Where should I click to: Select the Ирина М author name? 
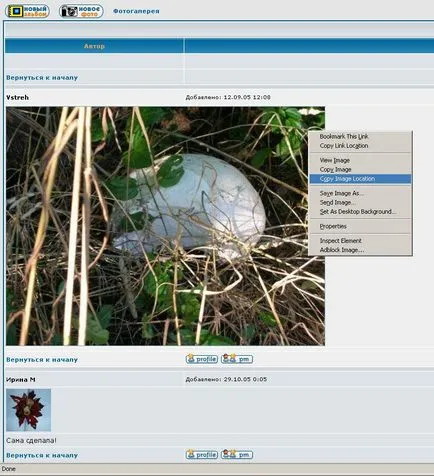click(21, 380)
